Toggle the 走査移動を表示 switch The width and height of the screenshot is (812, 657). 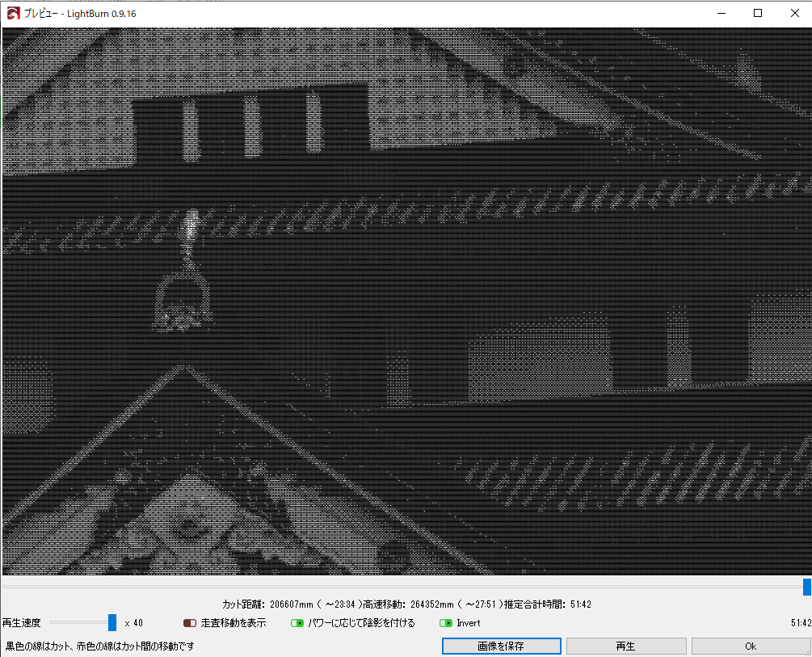(x=190, y=623)
